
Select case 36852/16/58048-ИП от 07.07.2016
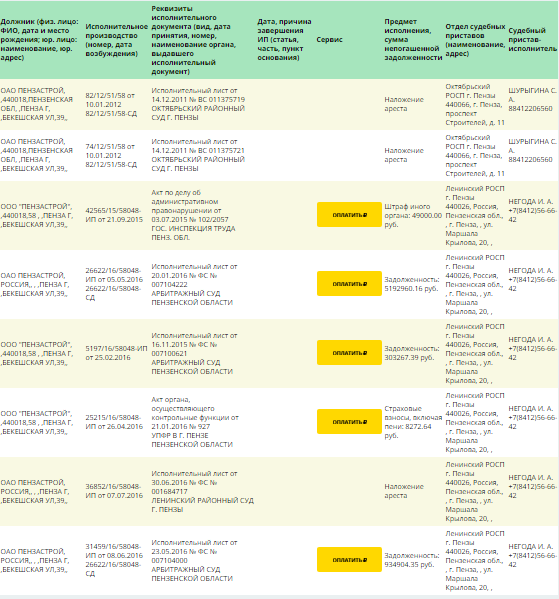click(114, 491)
